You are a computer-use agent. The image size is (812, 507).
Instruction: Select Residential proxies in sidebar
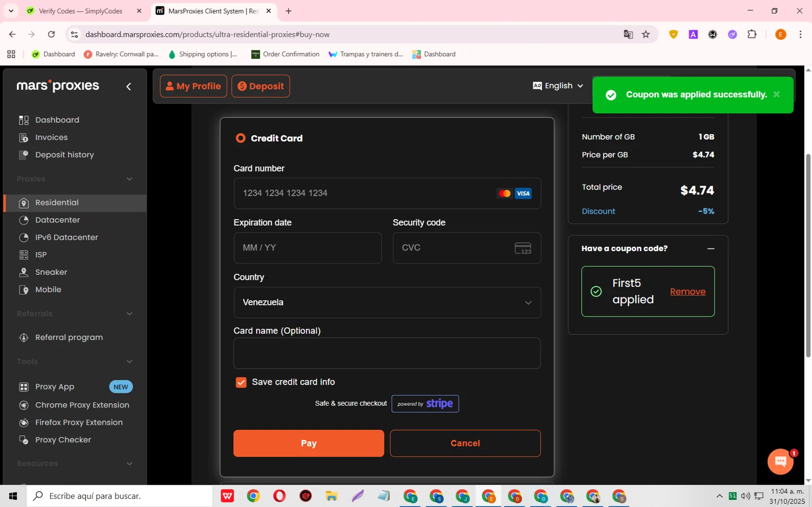[75, 203]
